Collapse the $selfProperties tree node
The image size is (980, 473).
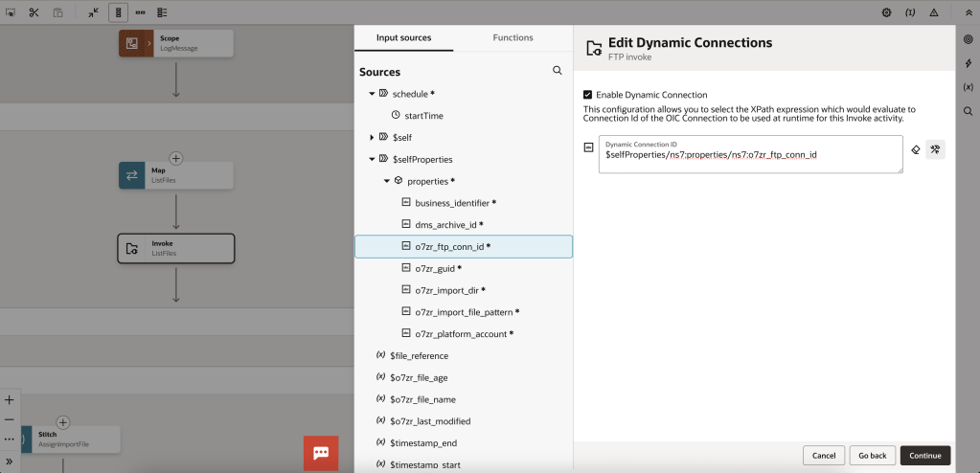(x=372, y=159)
